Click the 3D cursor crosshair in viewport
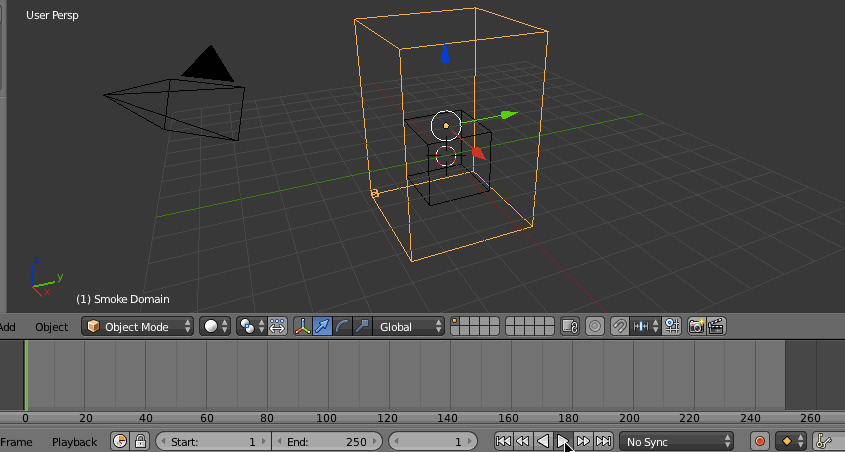Viewport: 845px width, 452px height. (x=446, y=156)
